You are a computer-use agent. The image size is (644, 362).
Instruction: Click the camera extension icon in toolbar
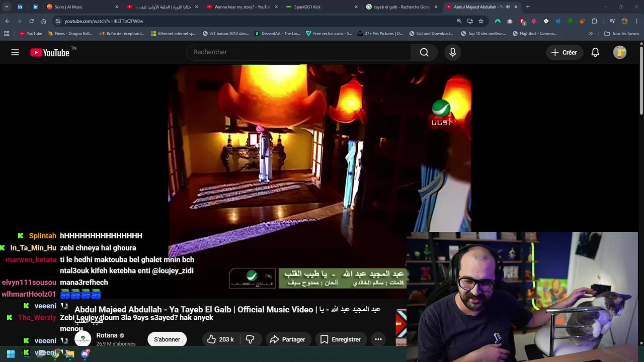pyautogui.click(x=510, y=21)
